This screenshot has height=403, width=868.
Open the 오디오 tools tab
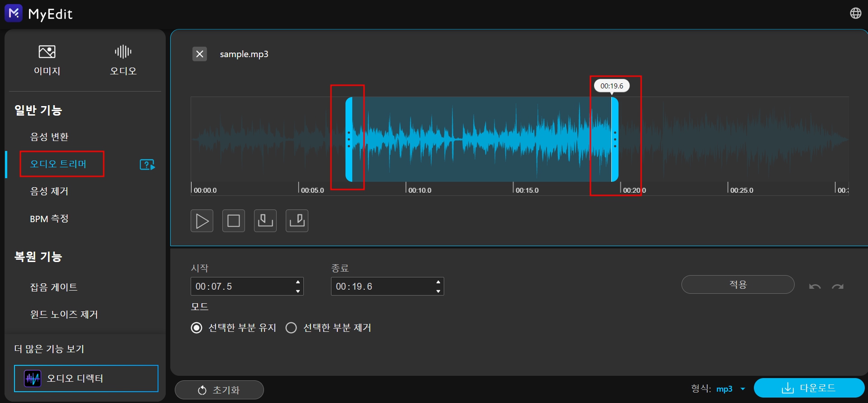[x=123, y=60]
